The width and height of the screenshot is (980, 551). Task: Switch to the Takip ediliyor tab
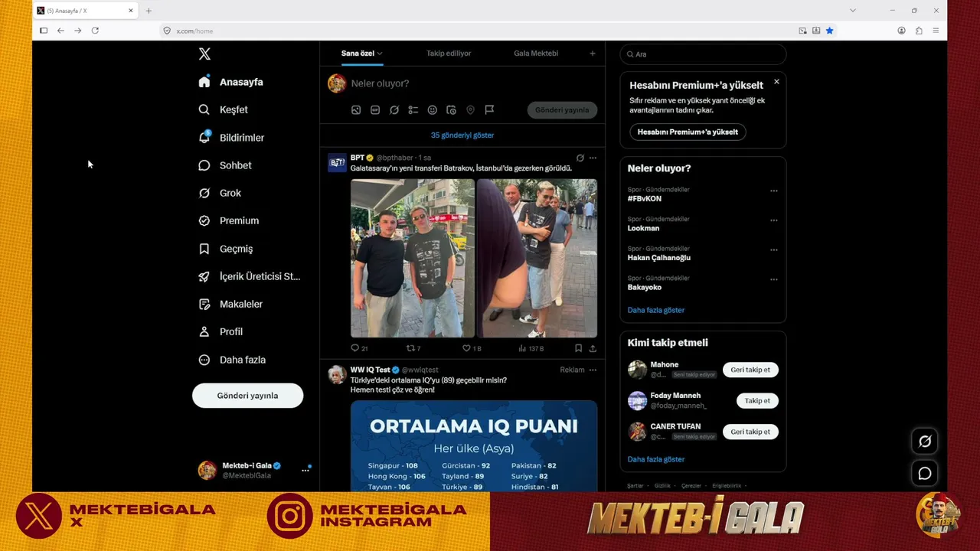coord(449,54)
